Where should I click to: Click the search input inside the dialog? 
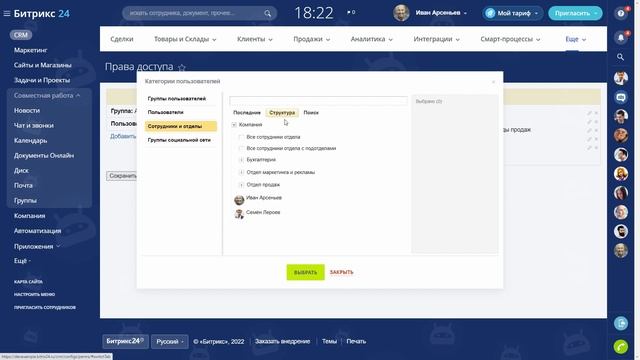pos(318,101)
